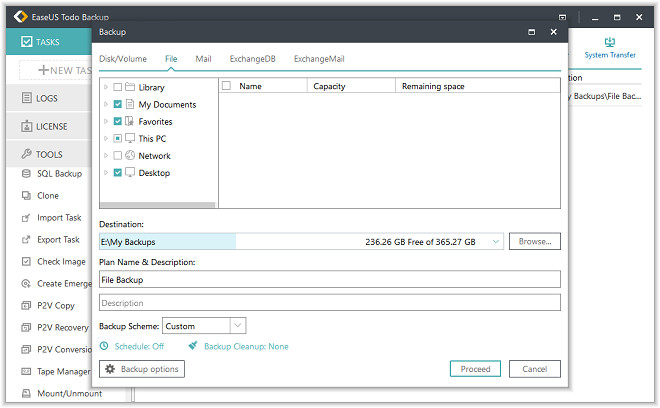Screen dimensions: 660x408
Task: Open the Destination path dropdown arrow
Action: 495,242
